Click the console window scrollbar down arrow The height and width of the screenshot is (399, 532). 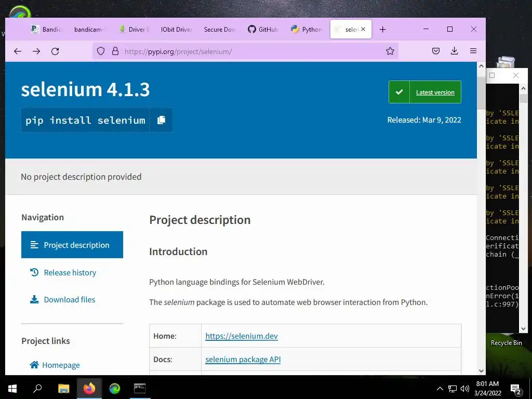click(523, 328)
